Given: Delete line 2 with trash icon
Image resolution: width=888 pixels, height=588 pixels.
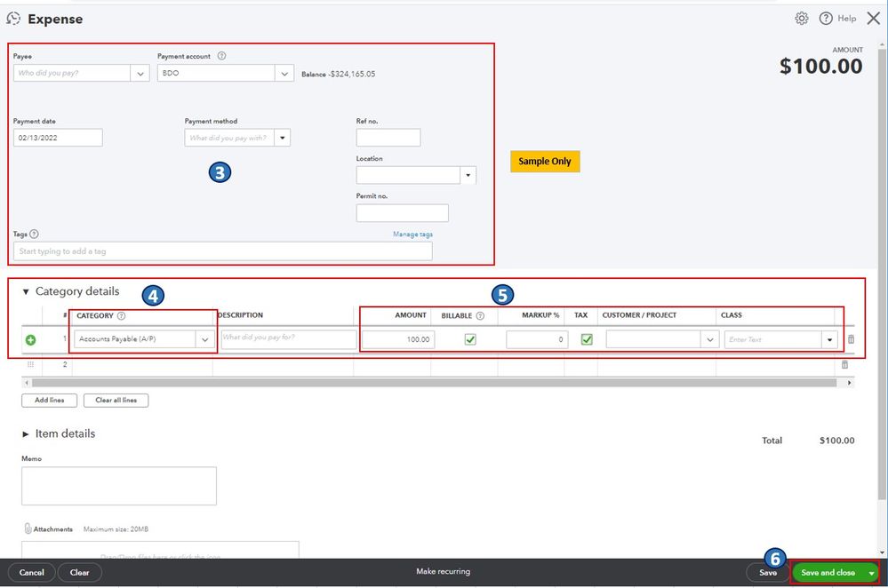Looking at the screenshot, I should point(844,364).
